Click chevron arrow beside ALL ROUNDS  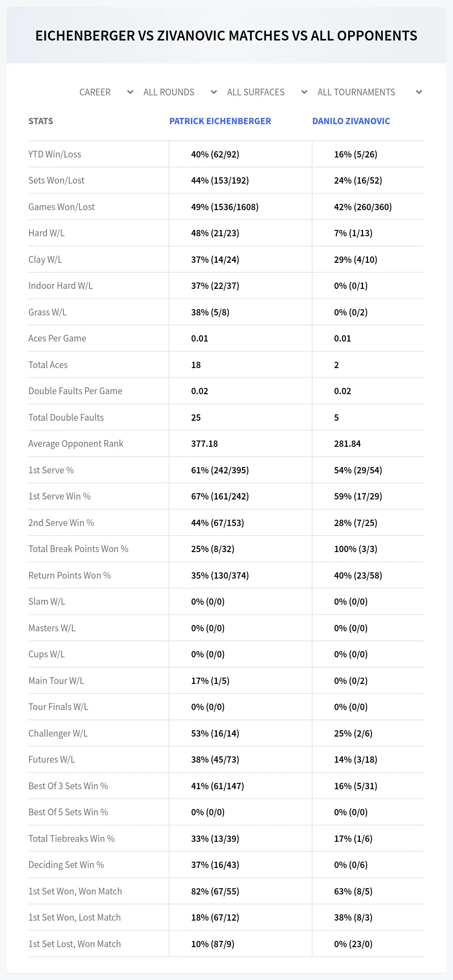(214, 92)
